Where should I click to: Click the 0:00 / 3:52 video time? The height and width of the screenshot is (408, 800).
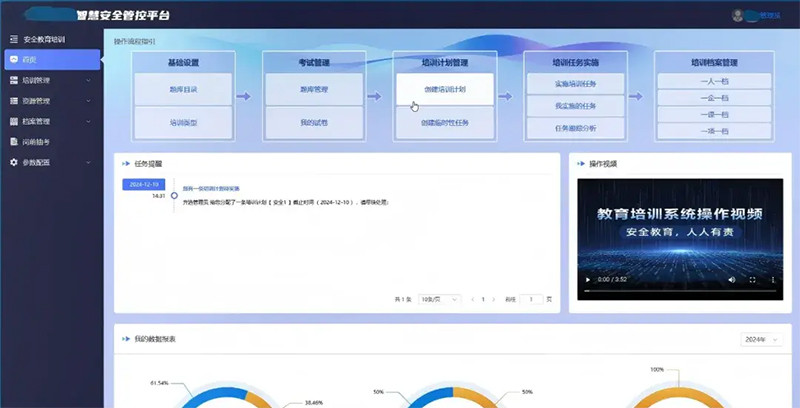coord(612,279)
